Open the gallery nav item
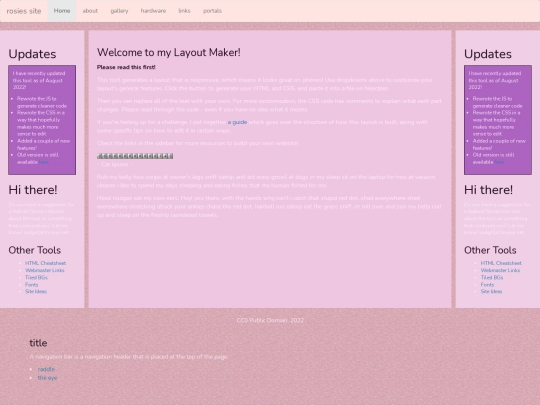Screen dimensions: 540x405 [119, 11]
